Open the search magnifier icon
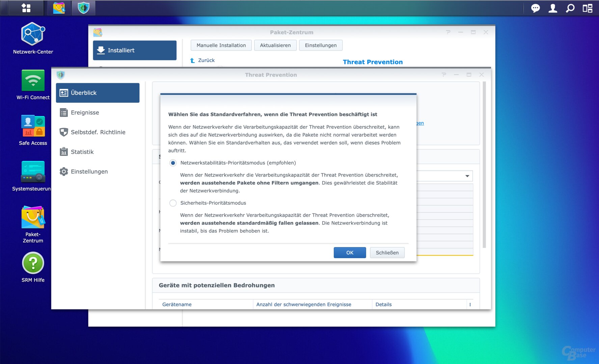 coord(570,8)
